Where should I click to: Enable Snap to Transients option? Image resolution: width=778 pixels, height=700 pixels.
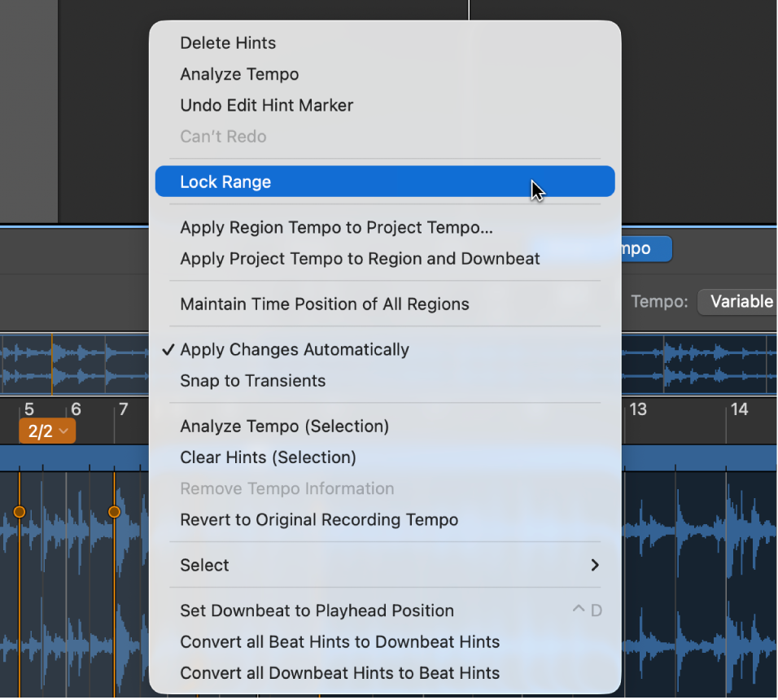(385, 381)
